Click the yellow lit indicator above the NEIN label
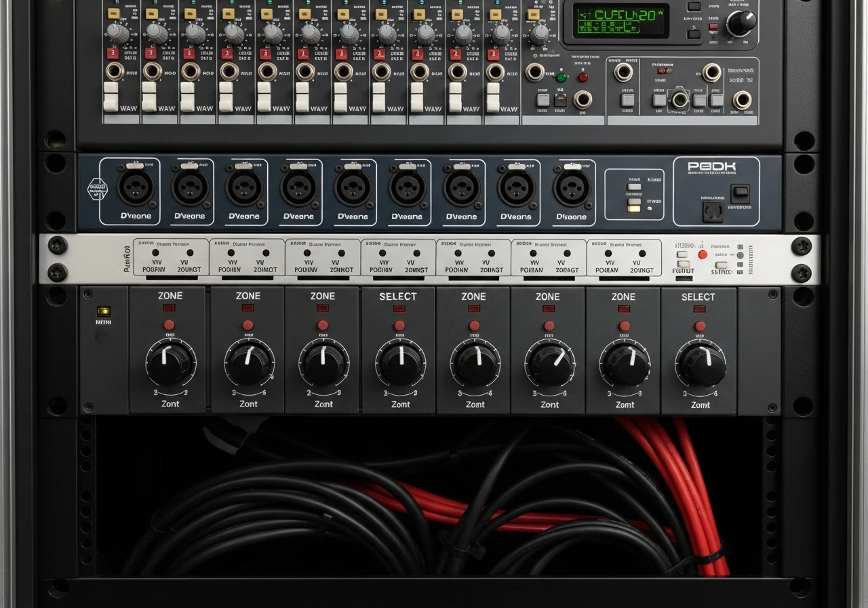The height and width of the screenshot is (608, 868). [x=104, y=311]
